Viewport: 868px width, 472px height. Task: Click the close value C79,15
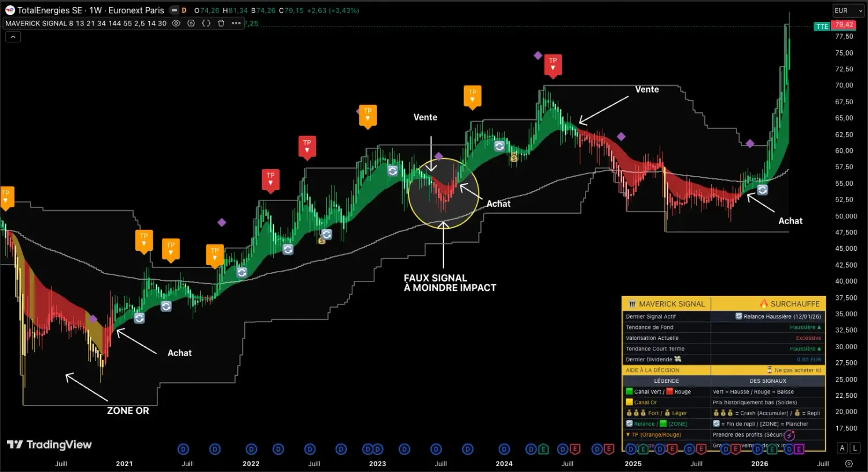(291, 10)
